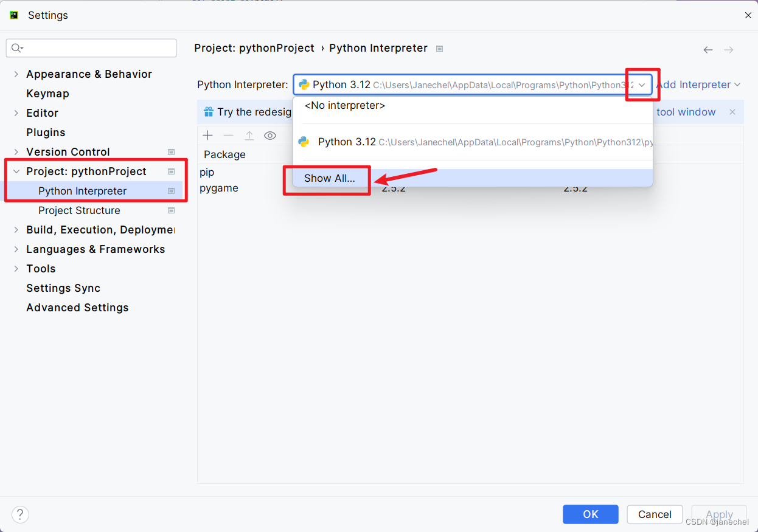Expand the Version Control section

click(x=16, y=152)
